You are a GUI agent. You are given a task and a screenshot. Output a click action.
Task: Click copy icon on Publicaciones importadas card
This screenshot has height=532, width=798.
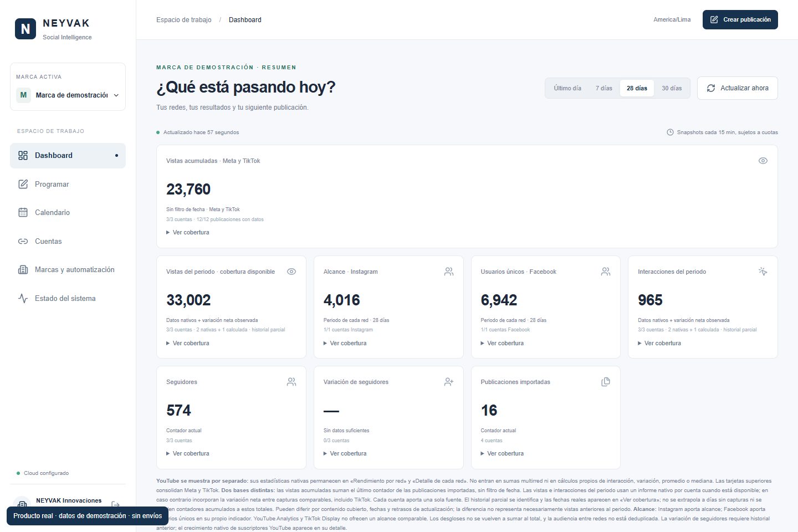tap(606, 382)
